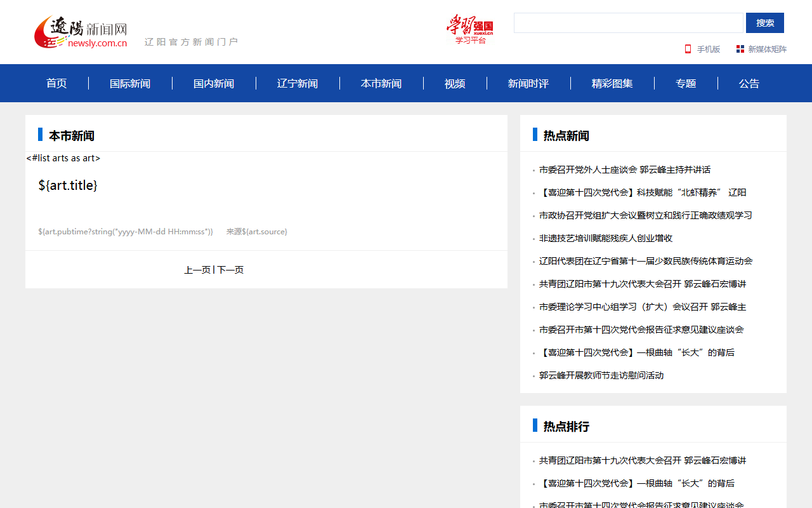Click the 热点排行 section heading
The height and width of the screenshot is (508, 812).
(566, 427)
